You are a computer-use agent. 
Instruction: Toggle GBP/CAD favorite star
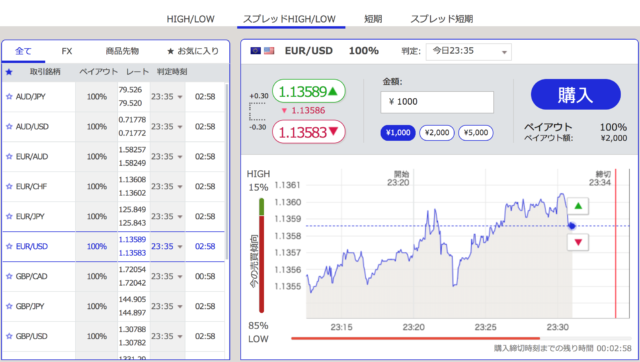[x=9, y=276]
